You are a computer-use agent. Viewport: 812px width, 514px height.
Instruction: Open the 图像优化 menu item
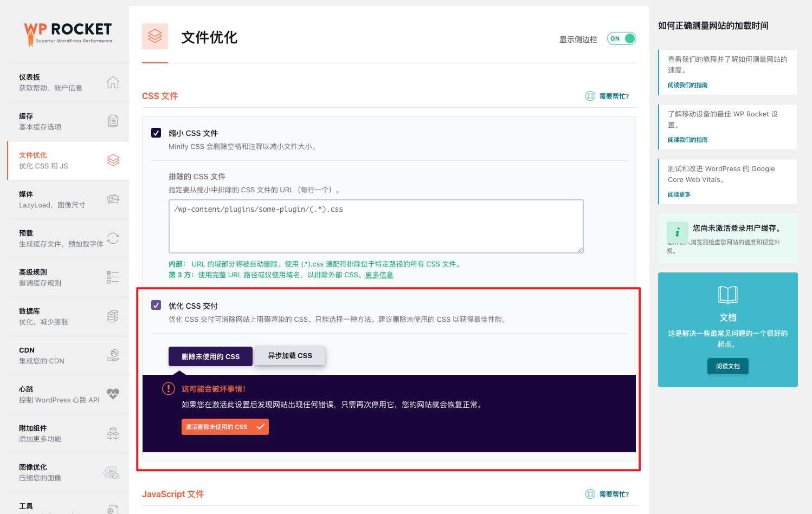click(68, 472)
